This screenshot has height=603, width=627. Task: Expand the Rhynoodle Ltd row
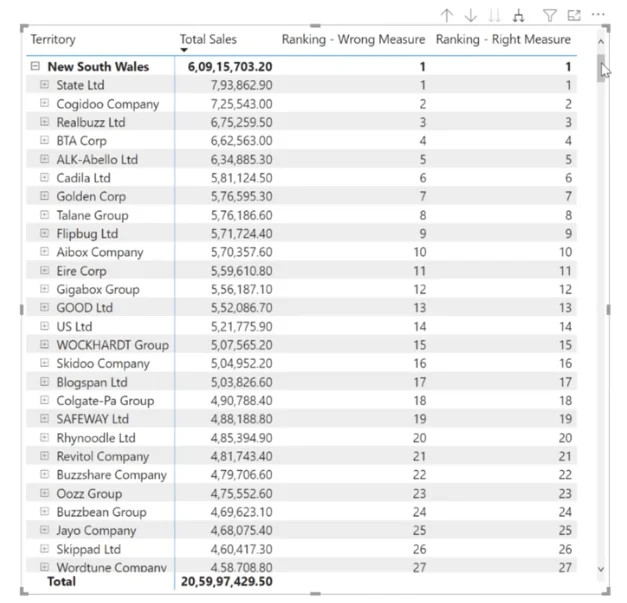tap(44, 437)
